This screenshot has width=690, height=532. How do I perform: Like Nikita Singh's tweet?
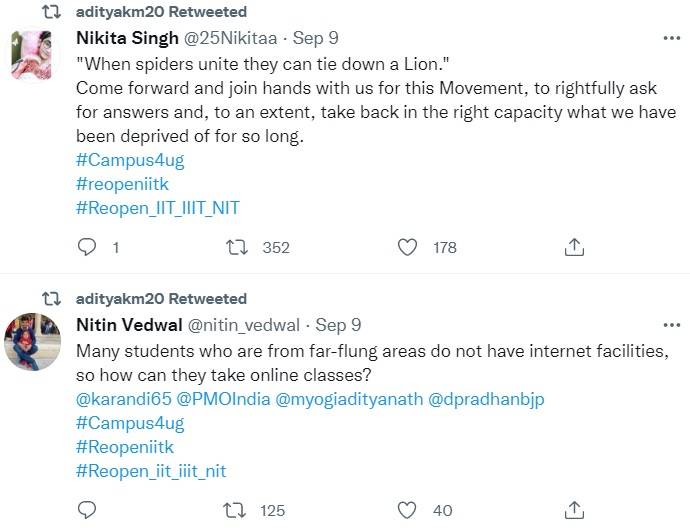pos(407,247)
